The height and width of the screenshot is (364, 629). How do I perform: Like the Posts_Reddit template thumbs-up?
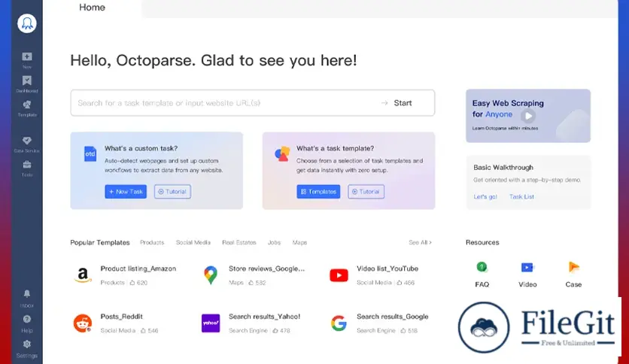click(143, 331)
